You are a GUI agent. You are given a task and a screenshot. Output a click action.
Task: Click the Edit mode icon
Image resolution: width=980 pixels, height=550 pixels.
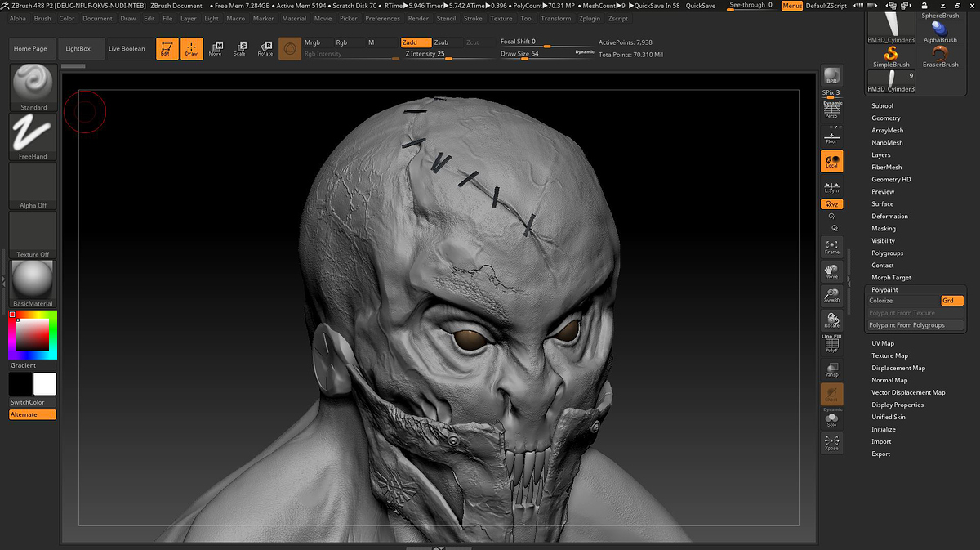tap(167, 48)
